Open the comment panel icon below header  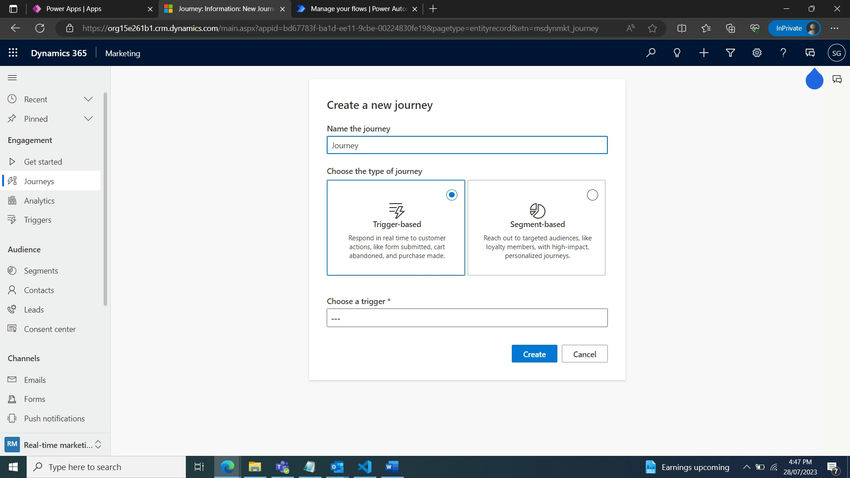[x=837, y=79]
